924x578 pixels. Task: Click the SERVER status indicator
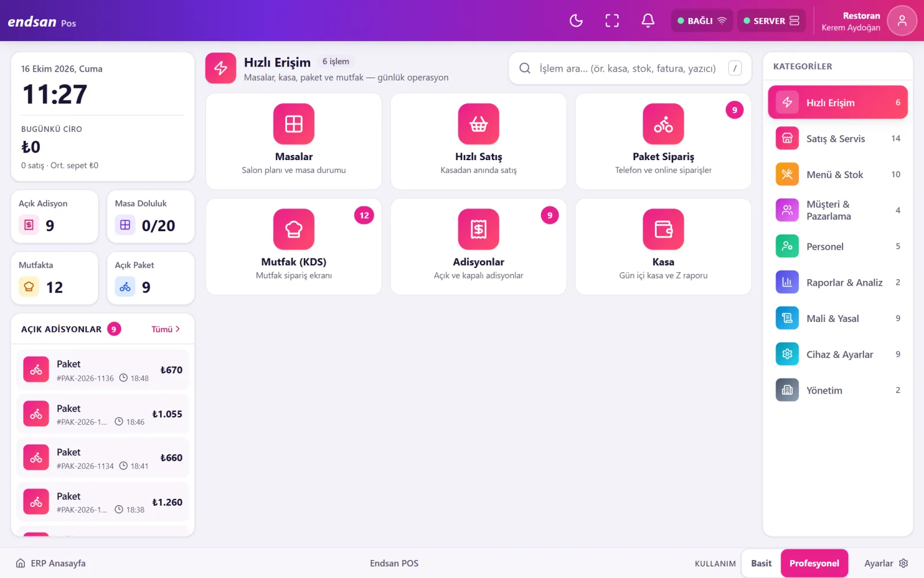pyautogui.click(x=771, y=21)
